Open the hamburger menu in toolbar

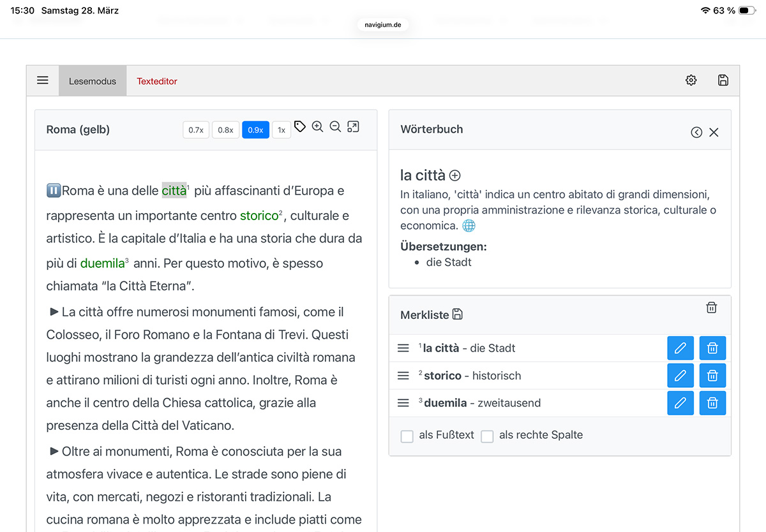43,80
